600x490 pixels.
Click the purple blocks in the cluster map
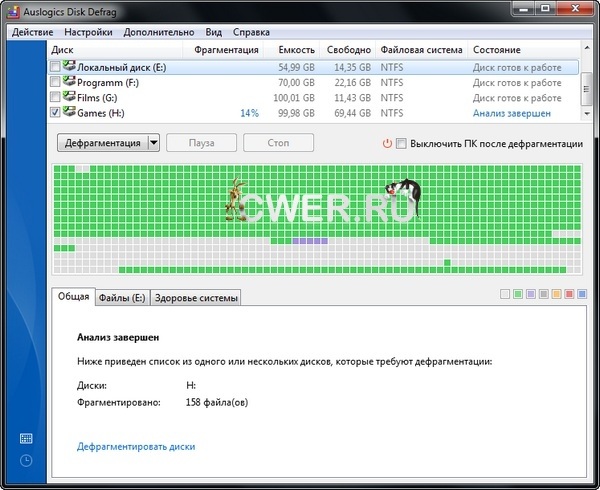(311, 241)
